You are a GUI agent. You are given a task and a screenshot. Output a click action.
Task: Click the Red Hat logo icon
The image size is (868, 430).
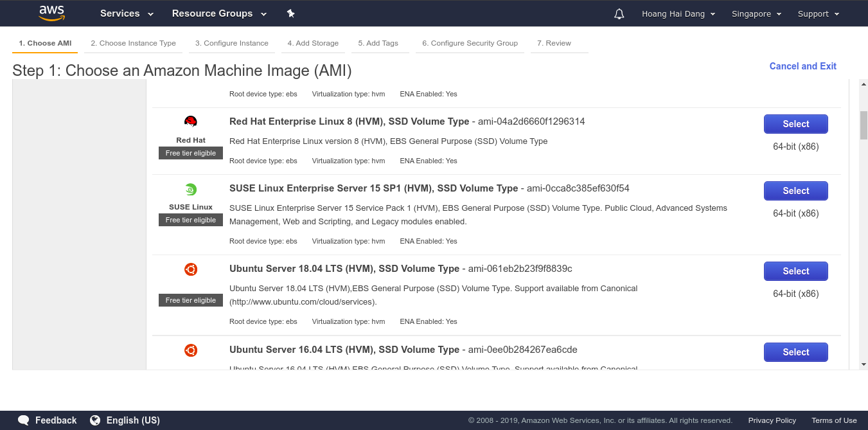click(x=191, y=122)
